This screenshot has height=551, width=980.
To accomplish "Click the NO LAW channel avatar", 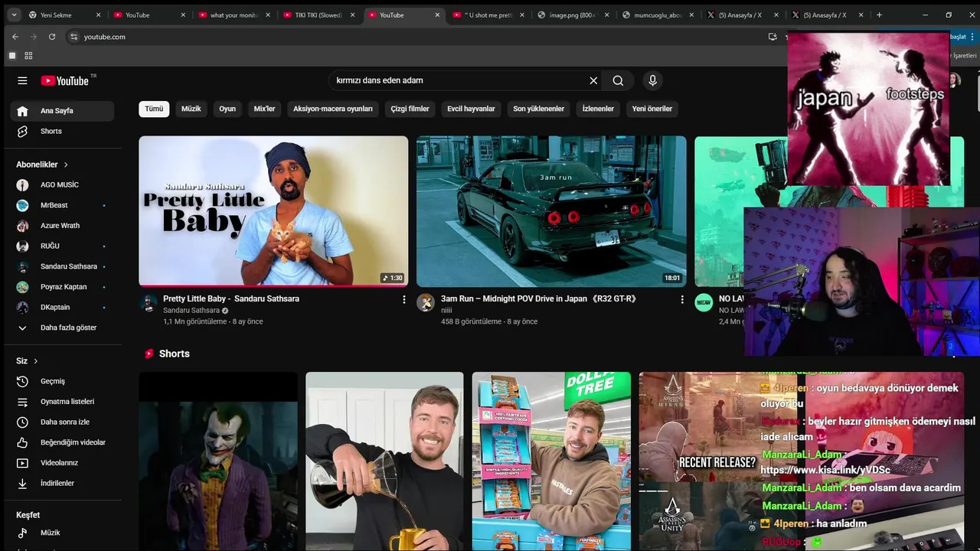I will pos(704,302).
